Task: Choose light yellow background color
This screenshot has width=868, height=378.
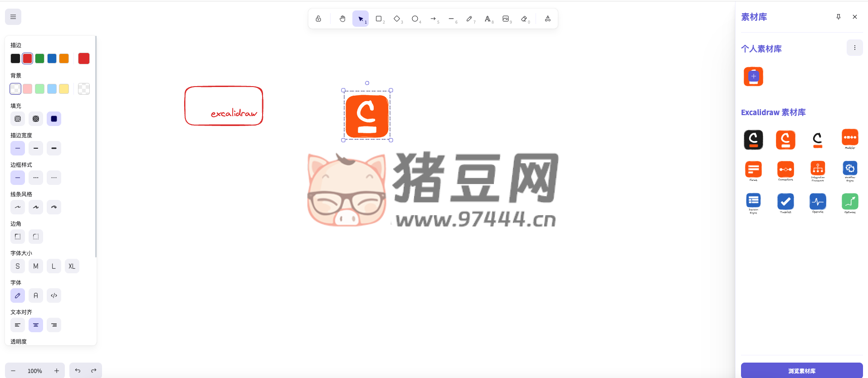Action: coord(64,89)
